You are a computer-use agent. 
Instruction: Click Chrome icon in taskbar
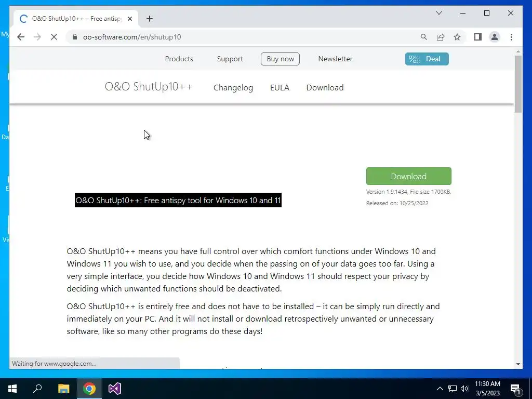click(x=89, y=389)
